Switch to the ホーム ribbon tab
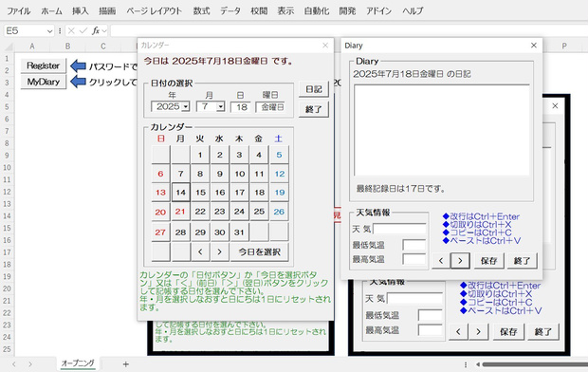The width and height of the screenshot is (588, 372). coord(52,11)
